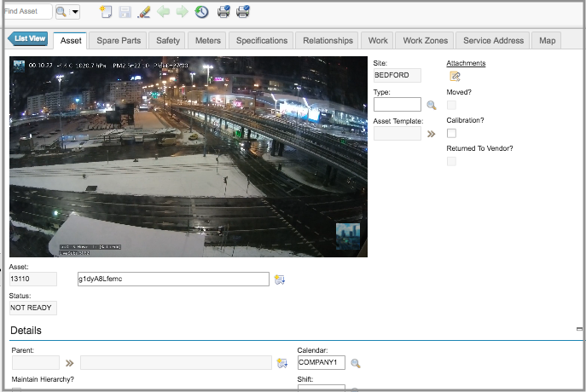Screen dimensions: 586x392
Task: Open the asset Long Description icon
Action: pyautogui.click(x=280, y=280)
